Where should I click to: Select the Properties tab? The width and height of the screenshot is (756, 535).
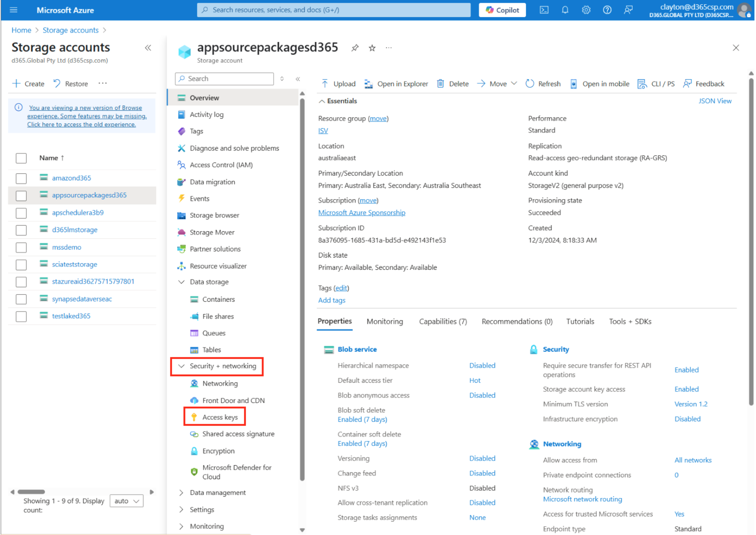pyautogui.click(x=334, y=321)
